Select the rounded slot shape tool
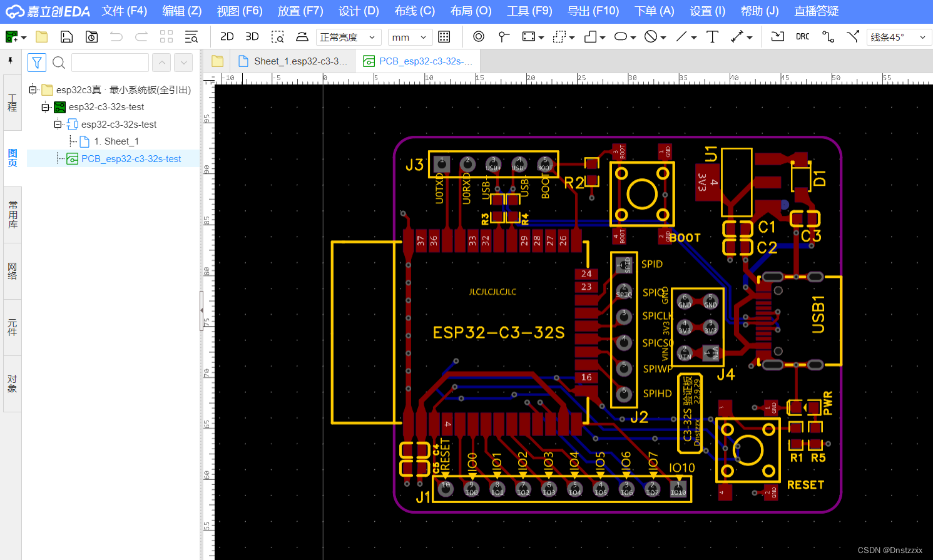933x560 pixels. pos(621,37)
